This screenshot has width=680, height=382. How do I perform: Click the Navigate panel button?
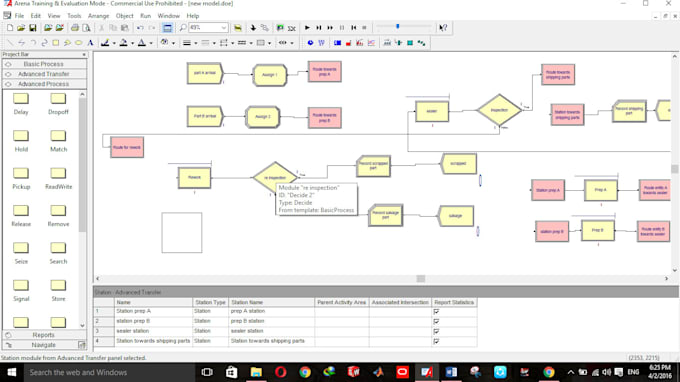pos(44,345)
